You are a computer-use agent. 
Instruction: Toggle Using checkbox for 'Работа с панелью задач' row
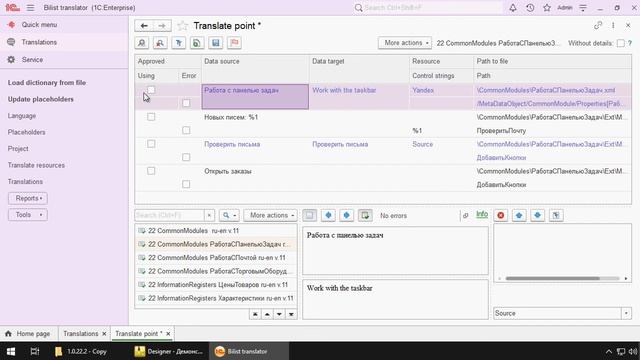coord(151,90)
